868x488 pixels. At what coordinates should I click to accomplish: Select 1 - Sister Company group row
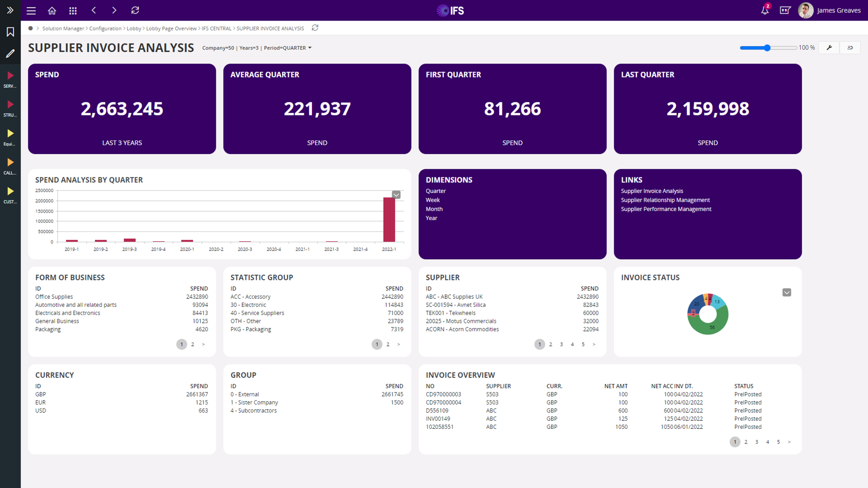(x=317, y=402)
